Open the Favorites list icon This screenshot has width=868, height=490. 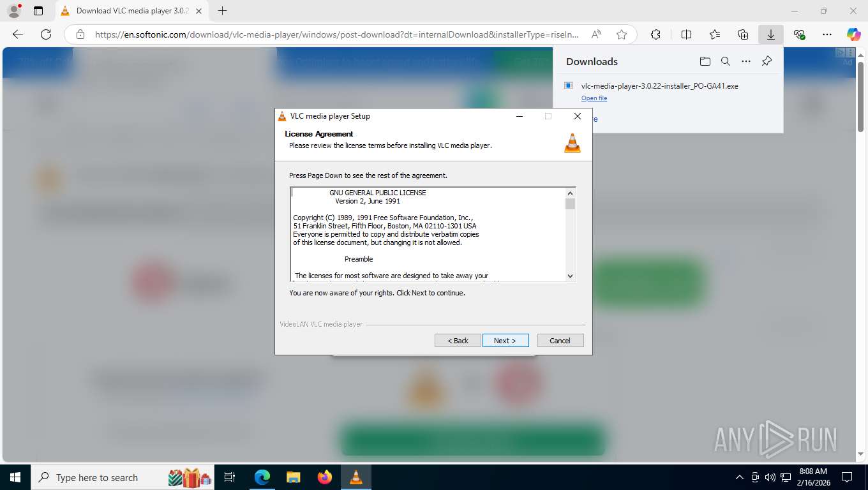click(715, 35)
